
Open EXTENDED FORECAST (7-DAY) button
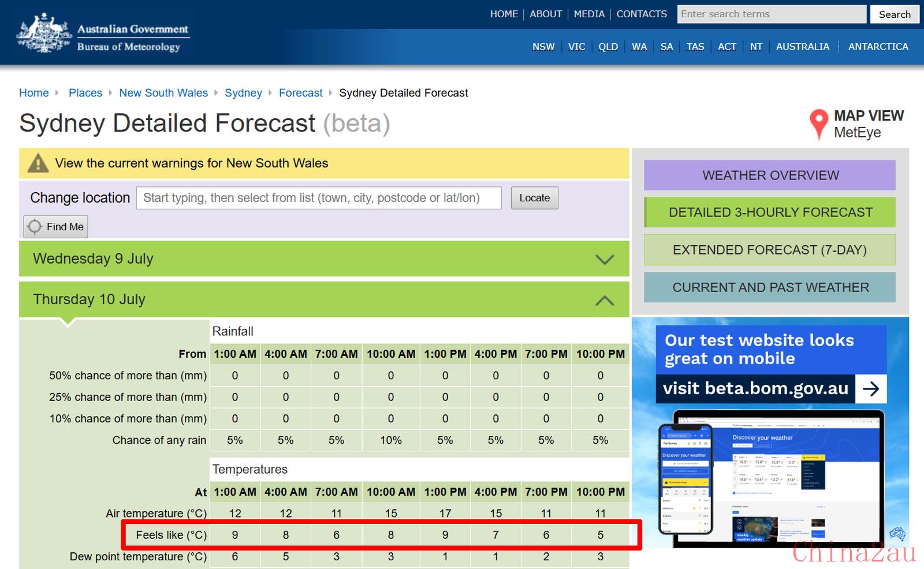(x=770, y=250)
